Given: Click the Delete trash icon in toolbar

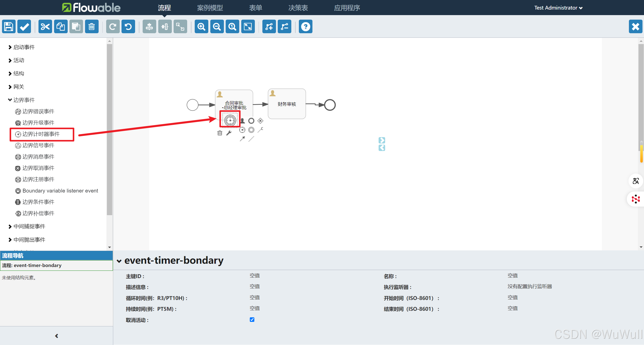Looking at the screenshot, I should 92,26.
